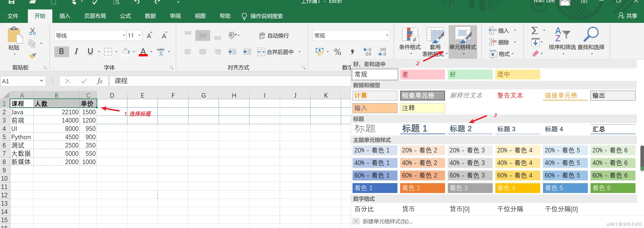Open the number format dropdown (常规)
644x228 pixels.
point(387,35)
